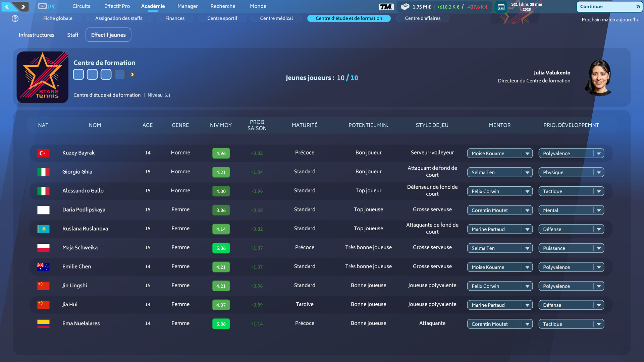Open the calendar icon

(501, 7)
